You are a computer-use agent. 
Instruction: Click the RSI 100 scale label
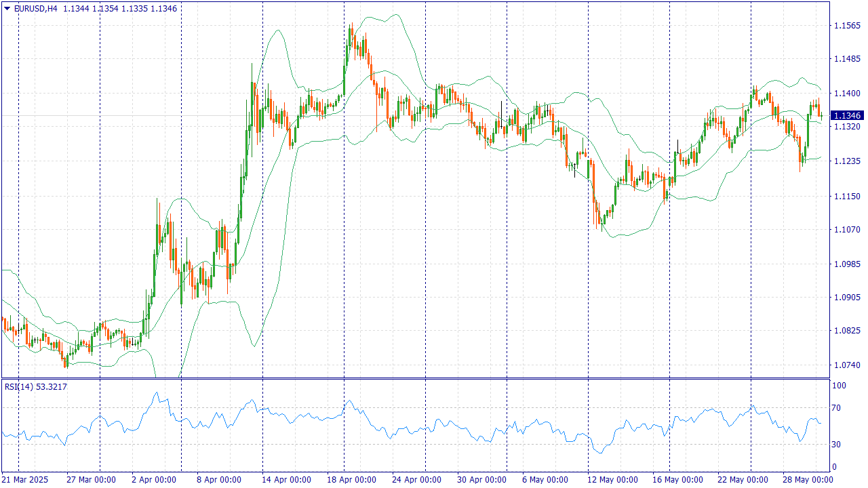(839, 386)
